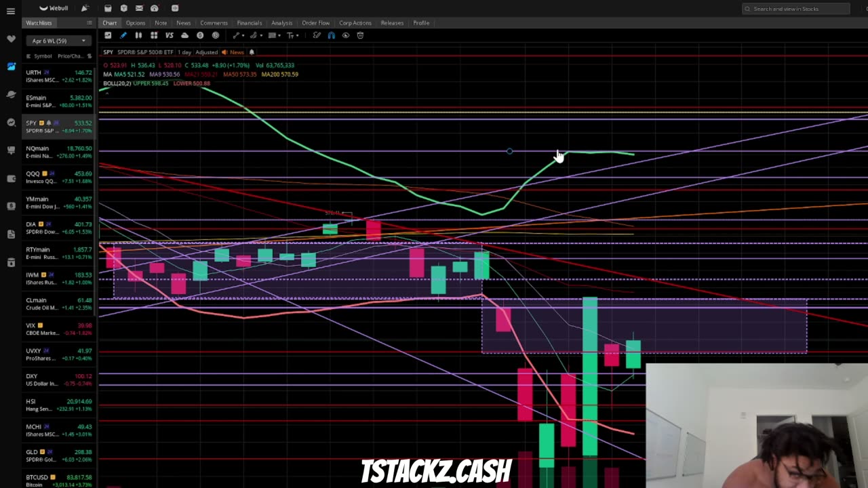This screenshot has width=868, height=488.
Task: Switch to the Note tab
Action: point(161,23)
